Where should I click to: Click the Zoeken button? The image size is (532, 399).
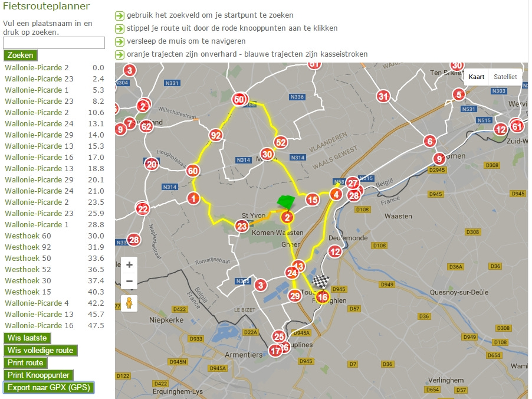coord(21,55)
